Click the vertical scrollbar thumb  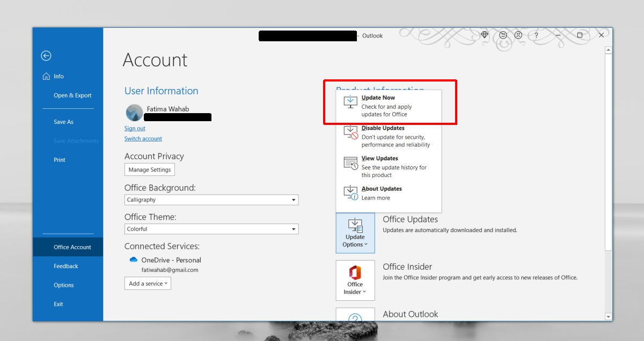(608, 151)
